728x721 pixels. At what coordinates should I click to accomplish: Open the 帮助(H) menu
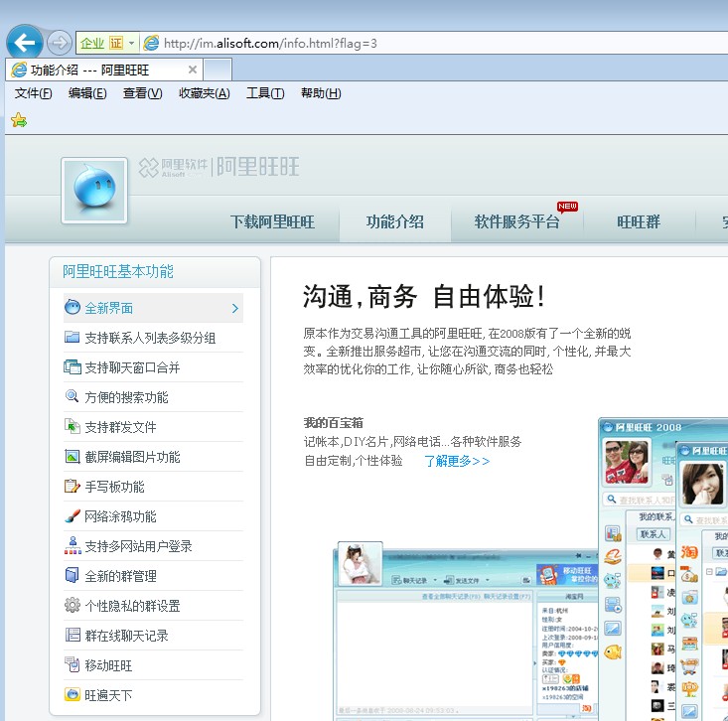coord(321,93)
